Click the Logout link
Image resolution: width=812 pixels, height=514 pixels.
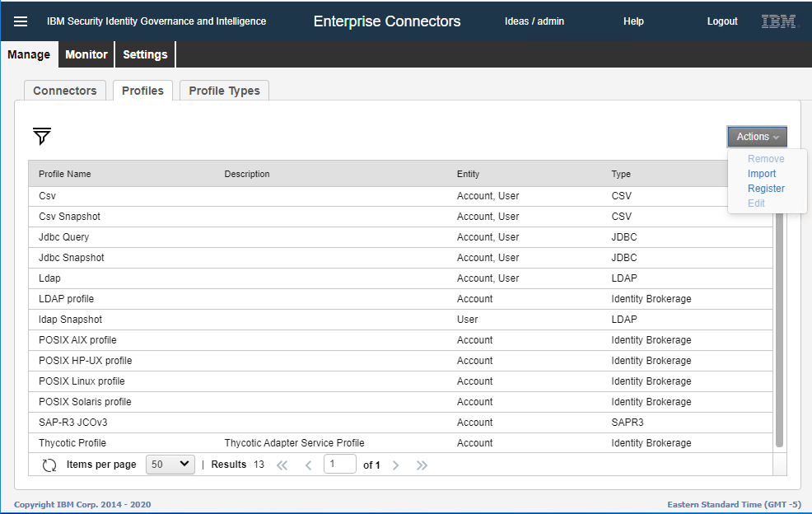pyautogui.click(x=722, y=21)
